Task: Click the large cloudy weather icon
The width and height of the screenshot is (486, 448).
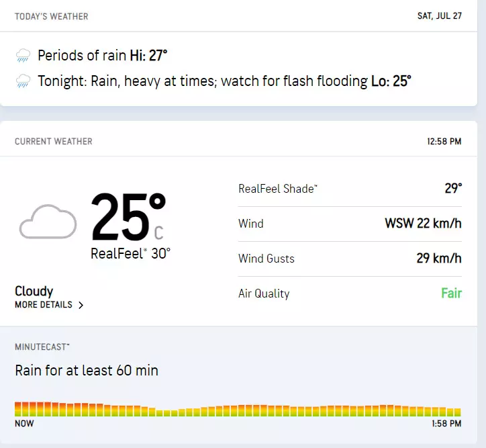Action: click(48, 222)
